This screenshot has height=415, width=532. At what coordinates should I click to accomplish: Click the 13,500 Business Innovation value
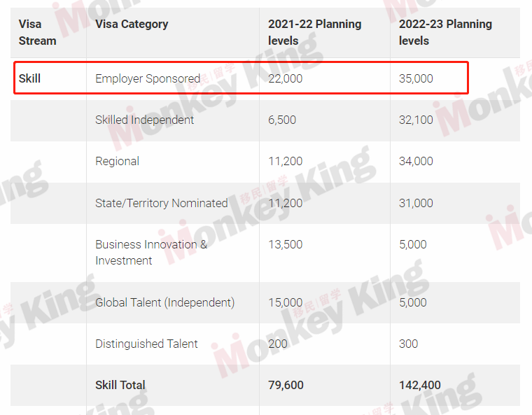[x=286, y=244]
